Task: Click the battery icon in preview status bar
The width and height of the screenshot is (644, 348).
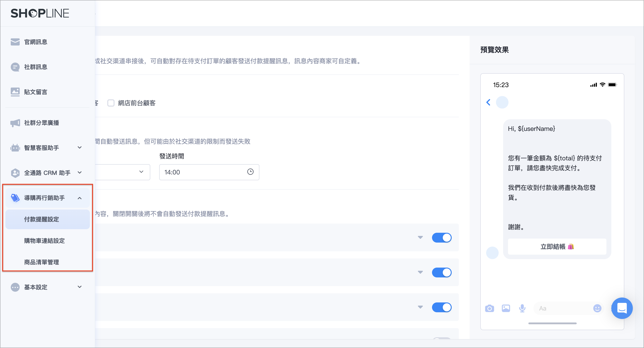Action: [x=612, y=85]
